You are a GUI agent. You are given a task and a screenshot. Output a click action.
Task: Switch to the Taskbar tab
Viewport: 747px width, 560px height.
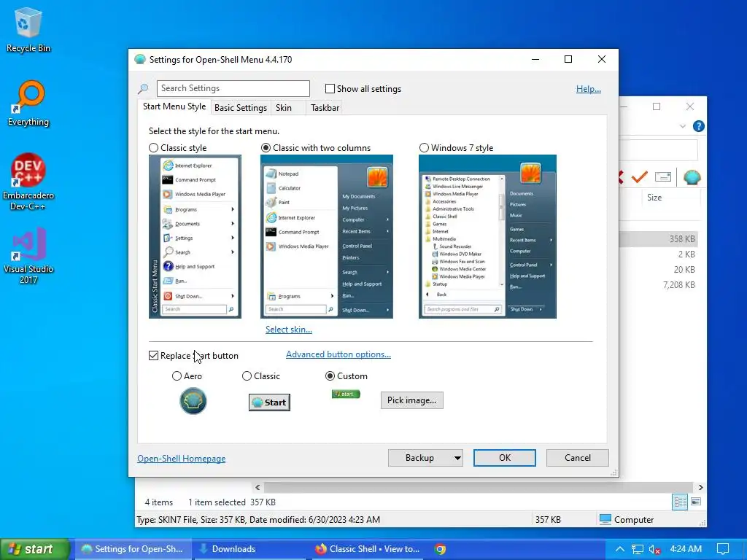point(325,108)
